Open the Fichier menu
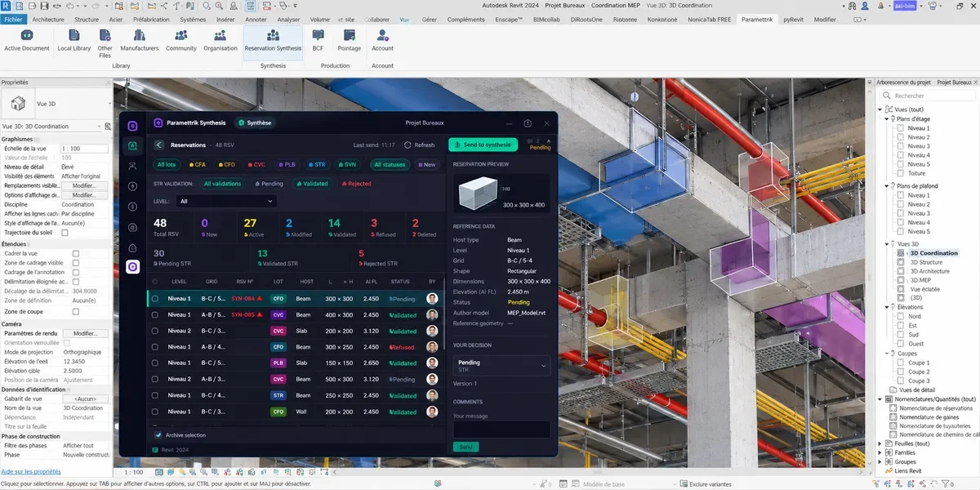This screenshot has height=490, width=980. [13, 19]
